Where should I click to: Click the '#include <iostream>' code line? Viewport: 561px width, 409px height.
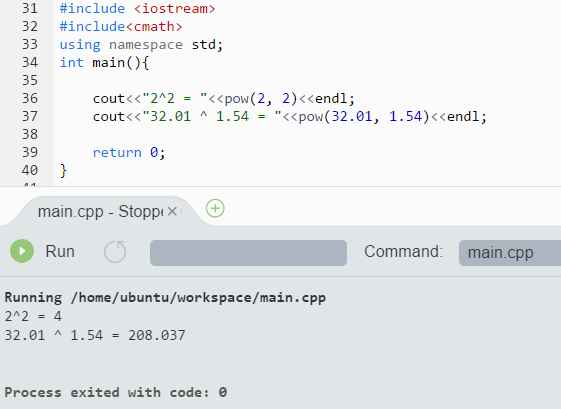pos(137,9)
